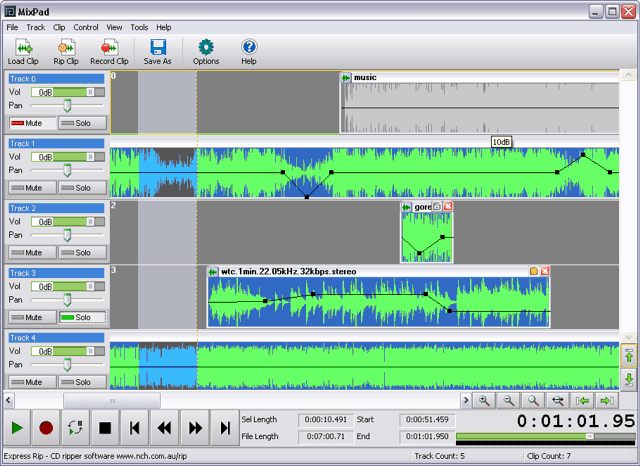The image size is (640, 466).
Task: Open the Rip Clip tool
Action: [66, 51]
